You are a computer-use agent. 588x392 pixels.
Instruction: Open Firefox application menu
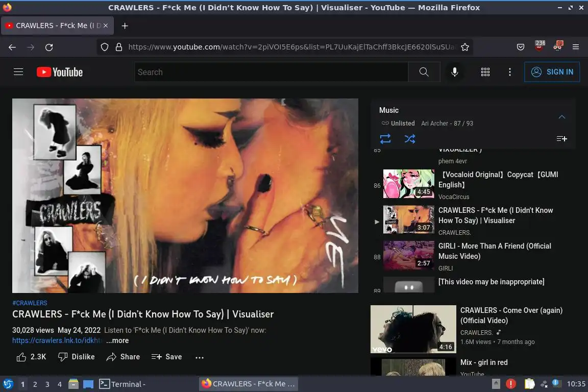pyautogui.click(x=576, y=47)
